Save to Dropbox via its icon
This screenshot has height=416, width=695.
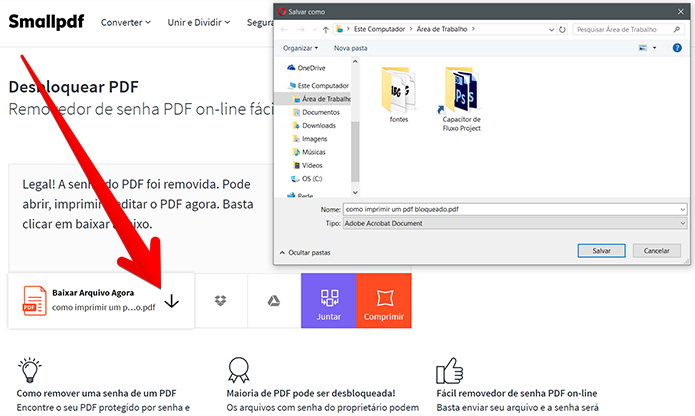tap(220, 301)
